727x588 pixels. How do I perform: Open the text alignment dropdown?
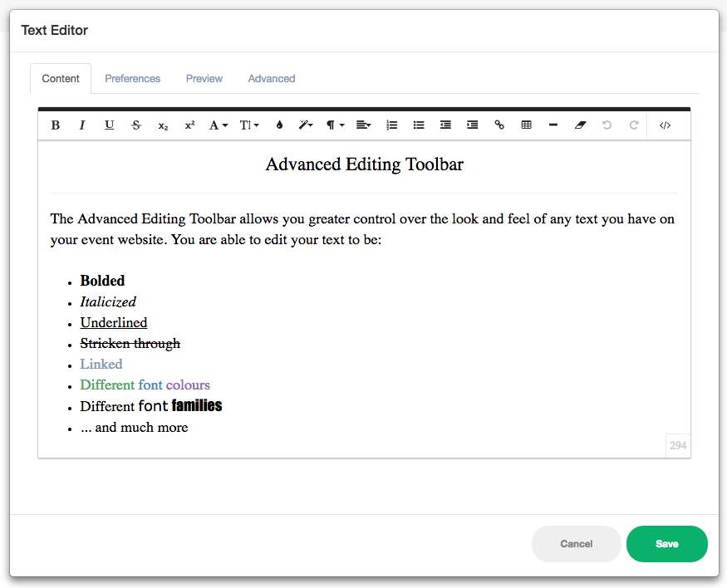tap(363, 125)
